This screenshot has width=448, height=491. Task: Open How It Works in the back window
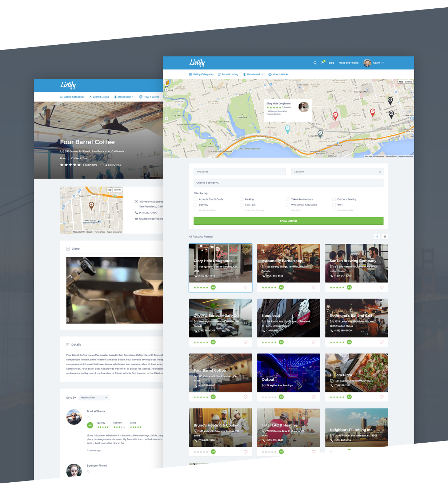pos(149,97)
